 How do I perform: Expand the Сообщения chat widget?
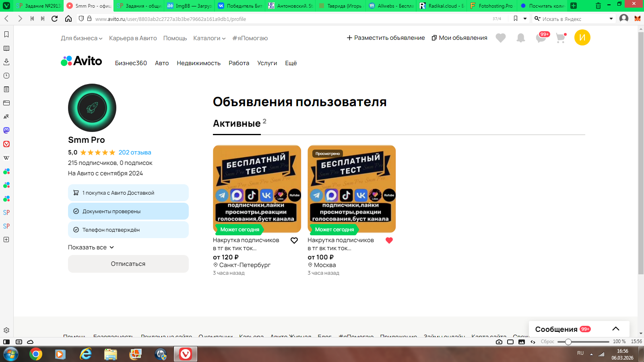(579, 329)
